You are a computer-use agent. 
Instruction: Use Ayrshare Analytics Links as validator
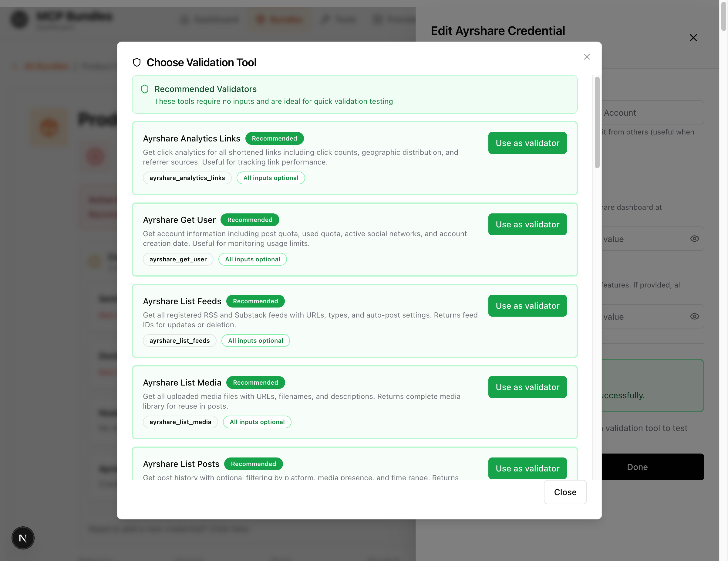(527, 143)
